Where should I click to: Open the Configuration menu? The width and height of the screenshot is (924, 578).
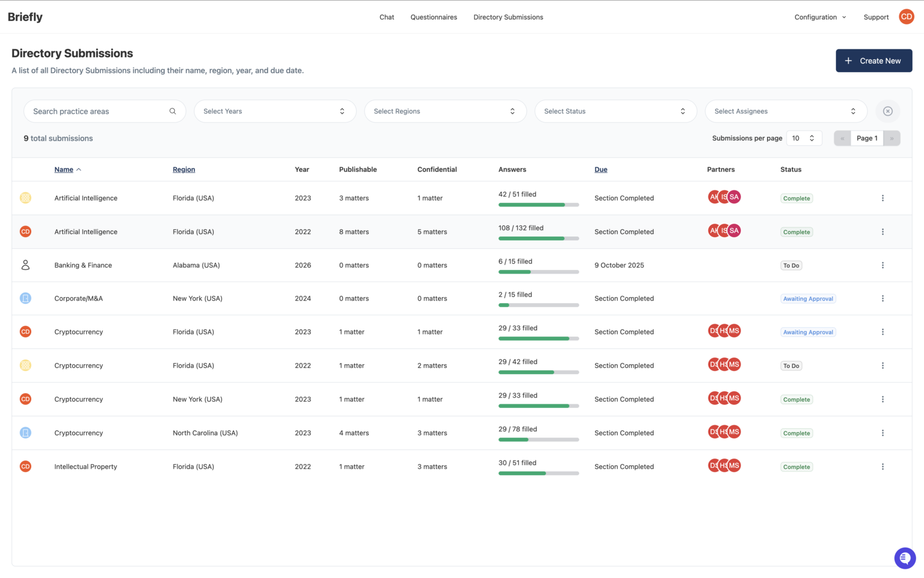tap(820, 17)
